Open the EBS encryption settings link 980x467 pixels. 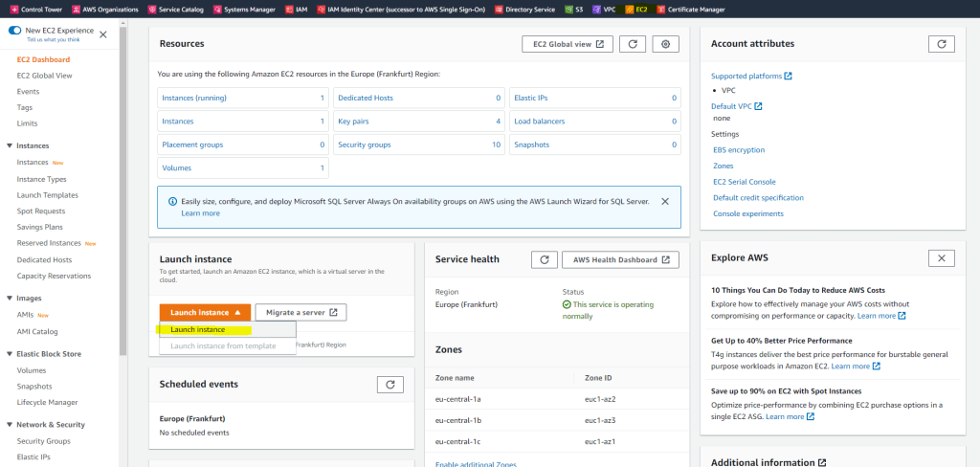click(738, 150)
